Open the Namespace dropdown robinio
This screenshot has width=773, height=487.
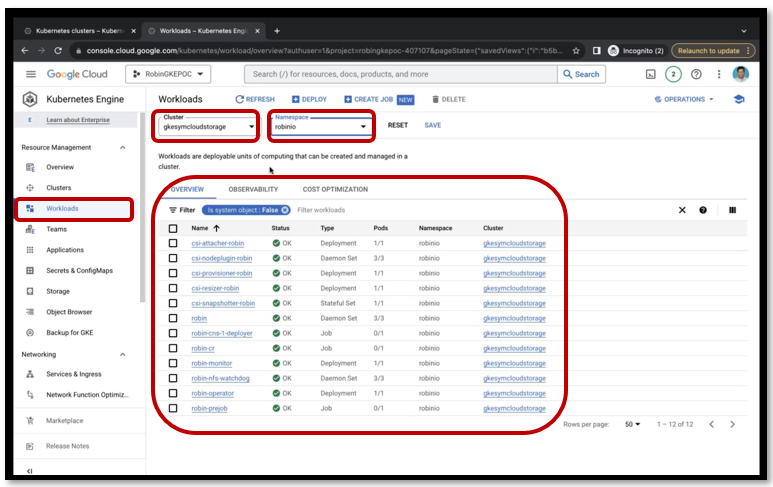[x=321, y=127]
